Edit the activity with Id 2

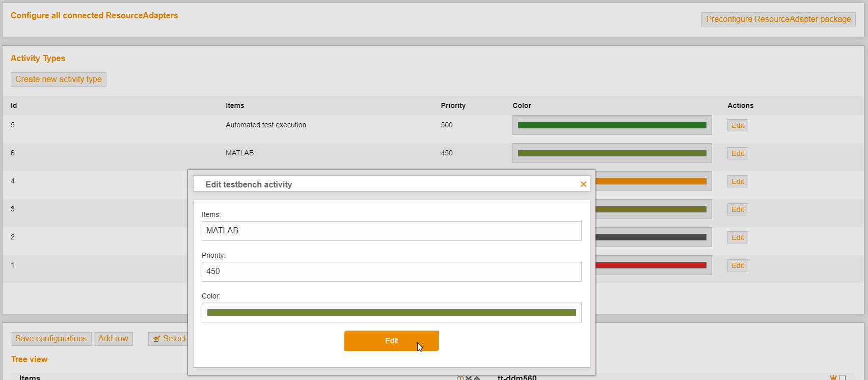coord(737,237)
